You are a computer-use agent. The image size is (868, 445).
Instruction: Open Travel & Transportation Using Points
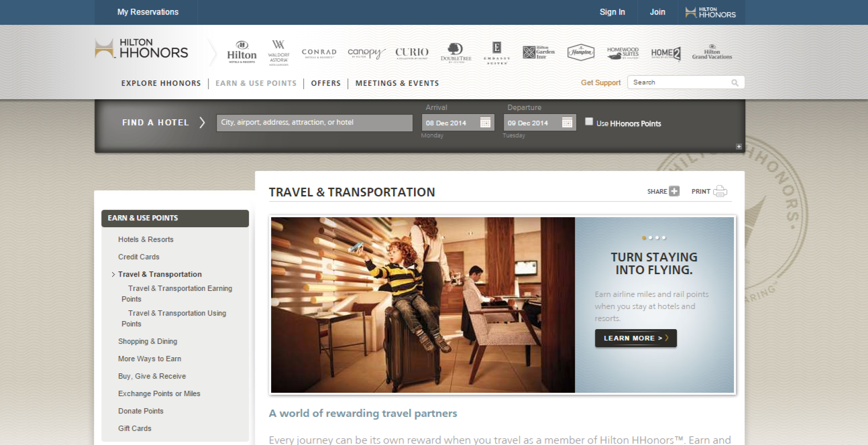coord(174,318)
